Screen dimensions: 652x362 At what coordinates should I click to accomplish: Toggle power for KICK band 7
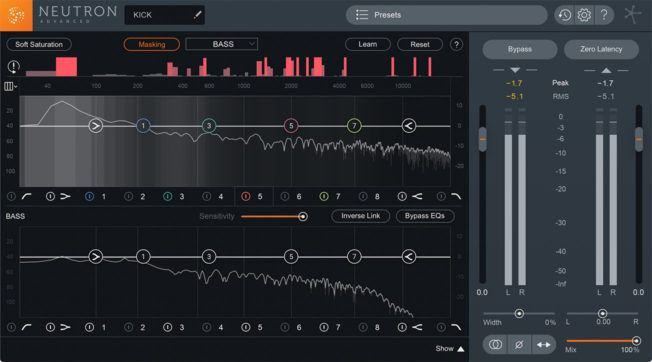(324, 196)
